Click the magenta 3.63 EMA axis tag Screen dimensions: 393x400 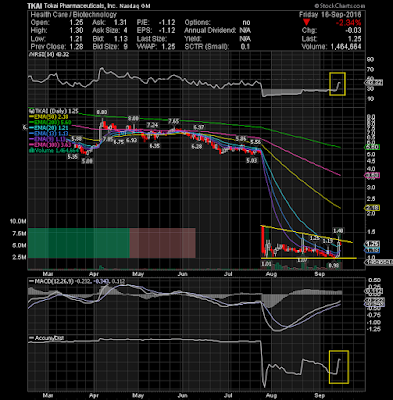(x=373, y=175)
